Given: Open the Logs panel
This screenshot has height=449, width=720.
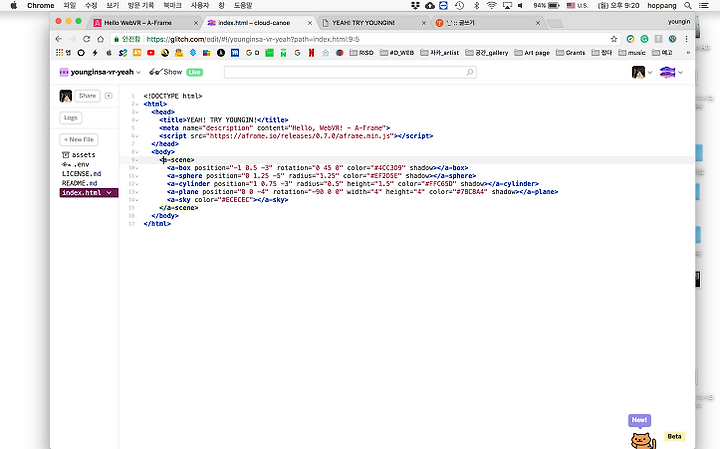Looking at the screenshot, I should (x=71, y=118).
